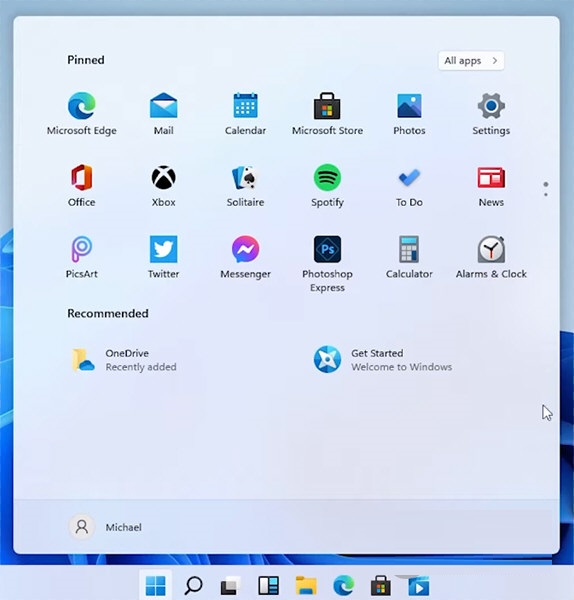Open the media player taskbar icon
574x600 pixels.
[x=418, y=586]
